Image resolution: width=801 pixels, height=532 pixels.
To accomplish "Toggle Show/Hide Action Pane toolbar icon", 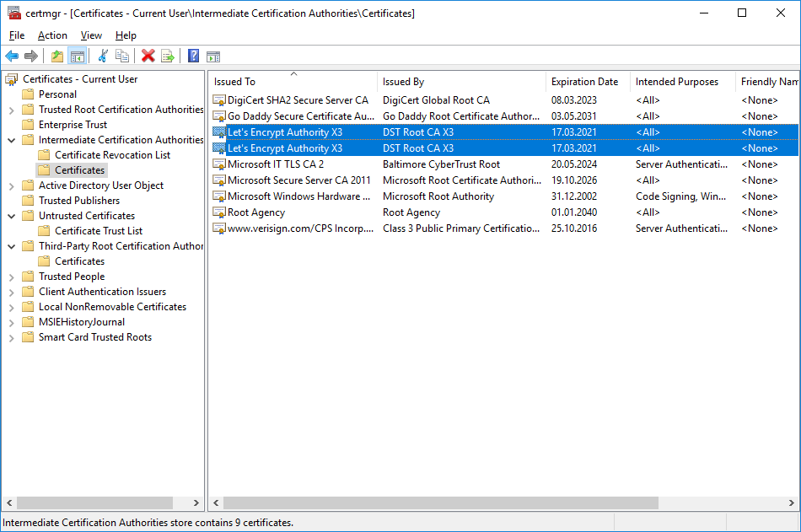I will (213, 56).
